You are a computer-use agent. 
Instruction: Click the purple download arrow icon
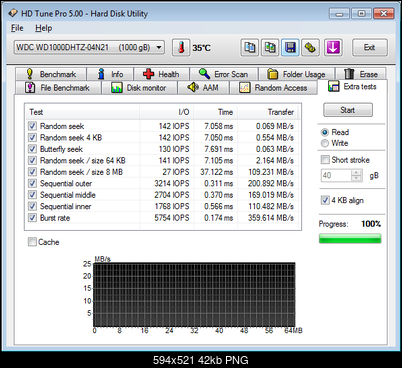coord(333,48)
